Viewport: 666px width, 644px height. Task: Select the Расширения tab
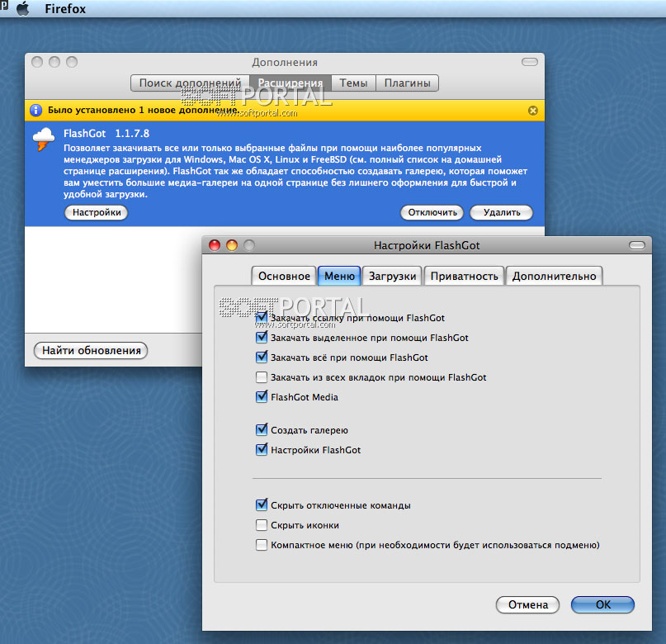point(290,83)
